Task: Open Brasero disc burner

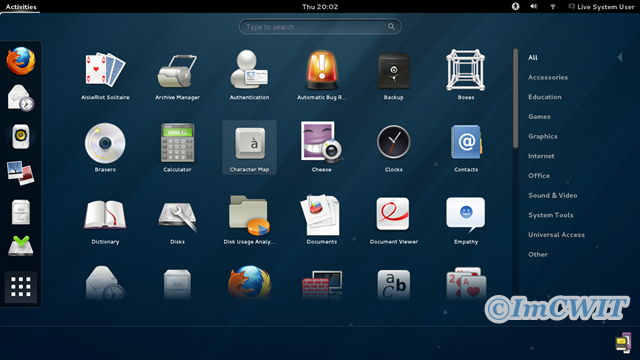Action: (105, 147)
